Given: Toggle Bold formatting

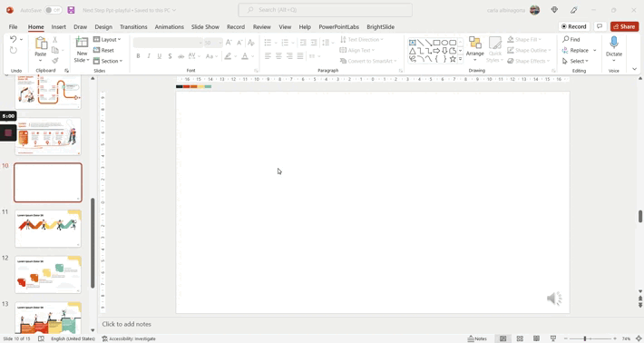Looking at the screenshot, I should [x=138, y=56].
